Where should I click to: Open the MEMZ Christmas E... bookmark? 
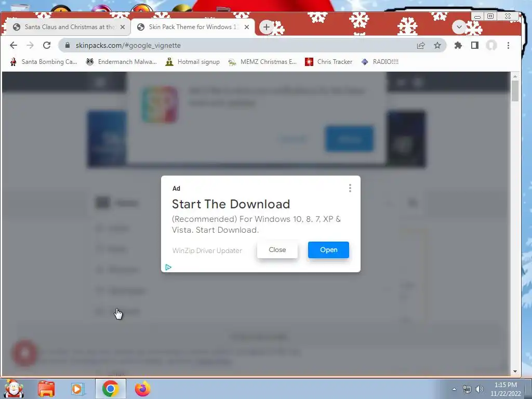tap(262, 62)
